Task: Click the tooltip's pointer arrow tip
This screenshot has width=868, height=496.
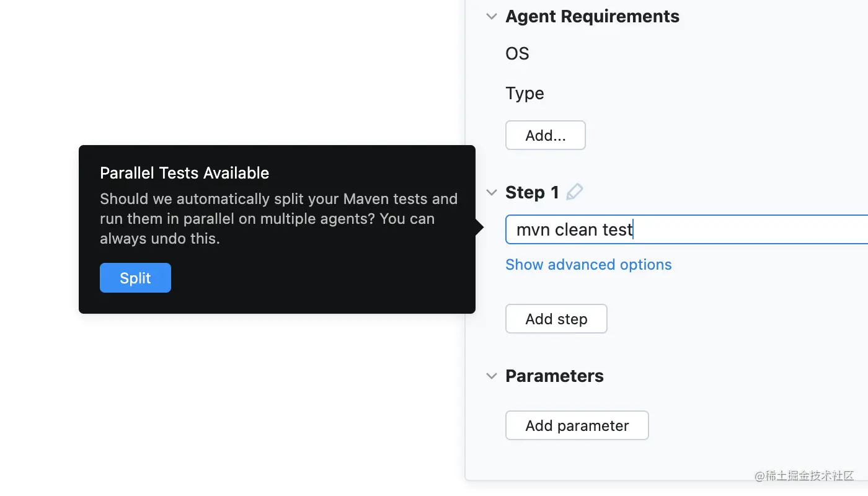Action: (480, 228)
